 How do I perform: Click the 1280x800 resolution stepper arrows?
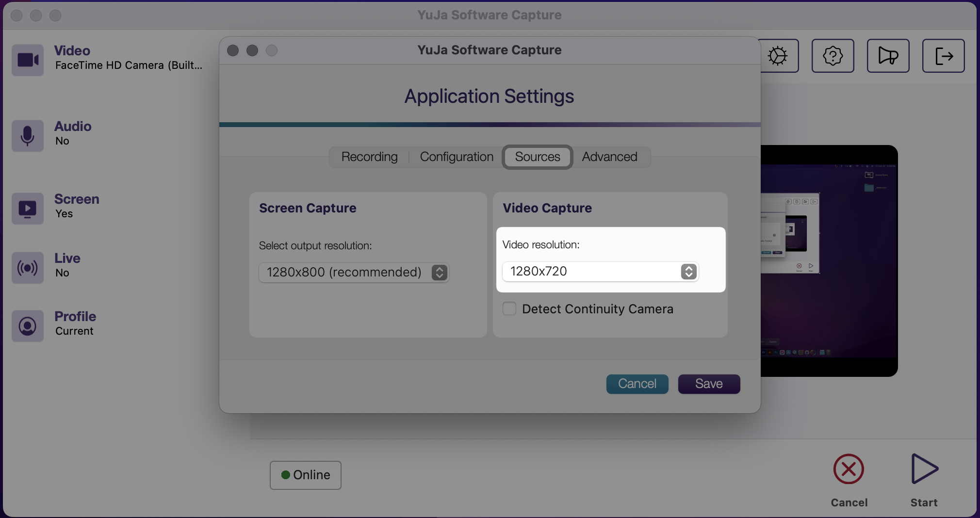click(x=439, y=272)
